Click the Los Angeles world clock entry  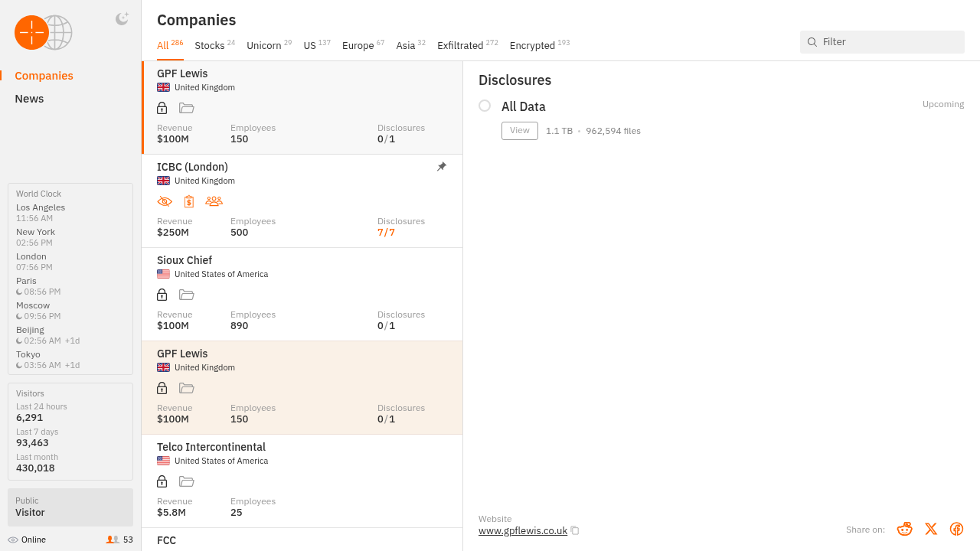pyautogui.click(x=41, y=213)
